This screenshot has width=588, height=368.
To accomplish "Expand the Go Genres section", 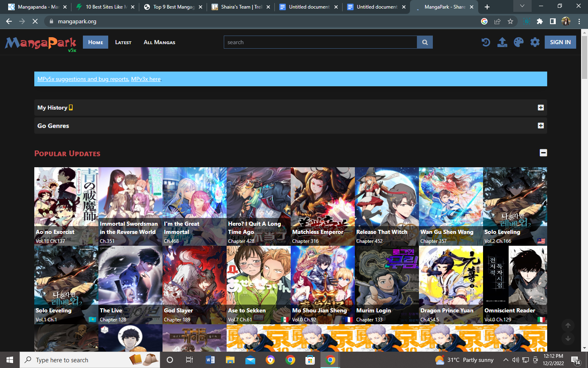I will [x=541, y=126].
